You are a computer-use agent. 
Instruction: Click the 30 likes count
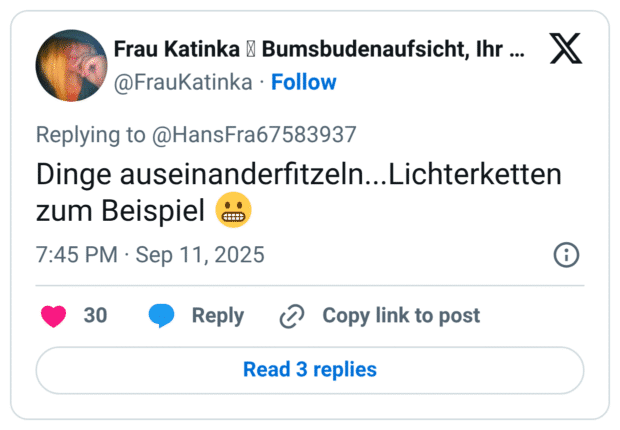95,316
